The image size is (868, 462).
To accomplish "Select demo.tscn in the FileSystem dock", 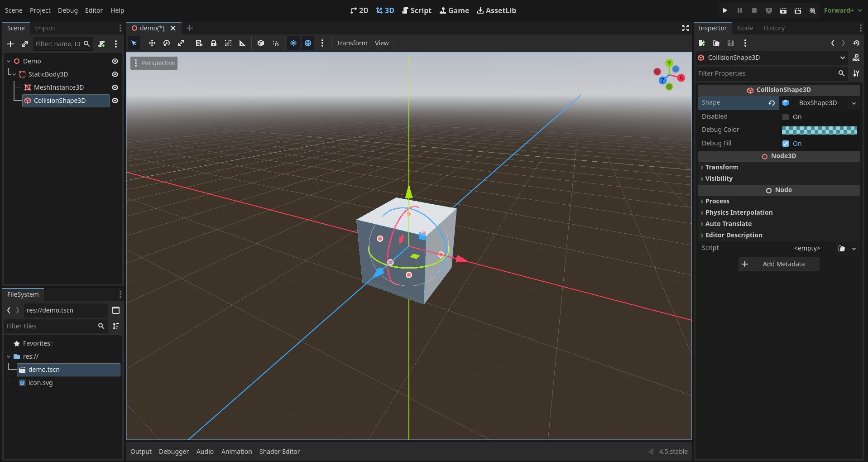I will [44, 369].
